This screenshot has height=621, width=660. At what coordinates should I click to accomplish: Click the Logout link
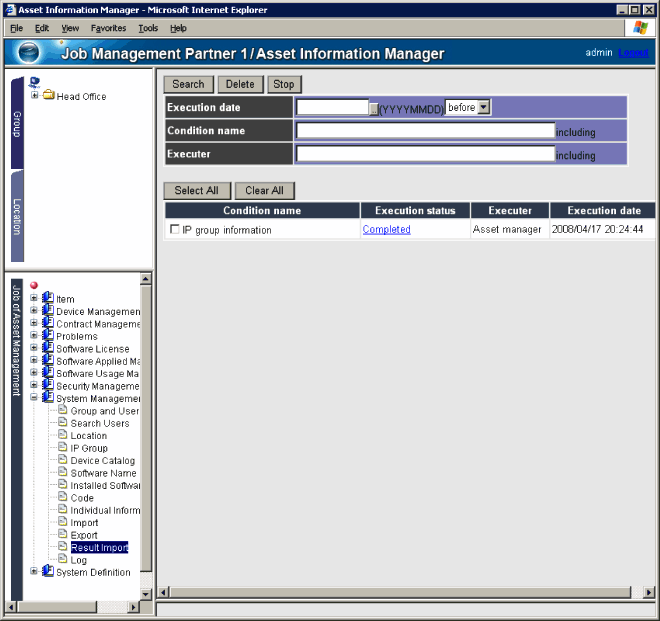point(633,52)
